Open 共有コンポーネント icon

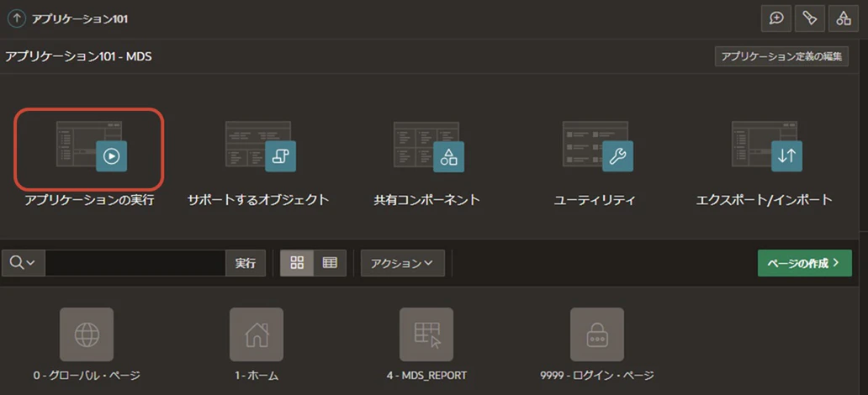428,145
